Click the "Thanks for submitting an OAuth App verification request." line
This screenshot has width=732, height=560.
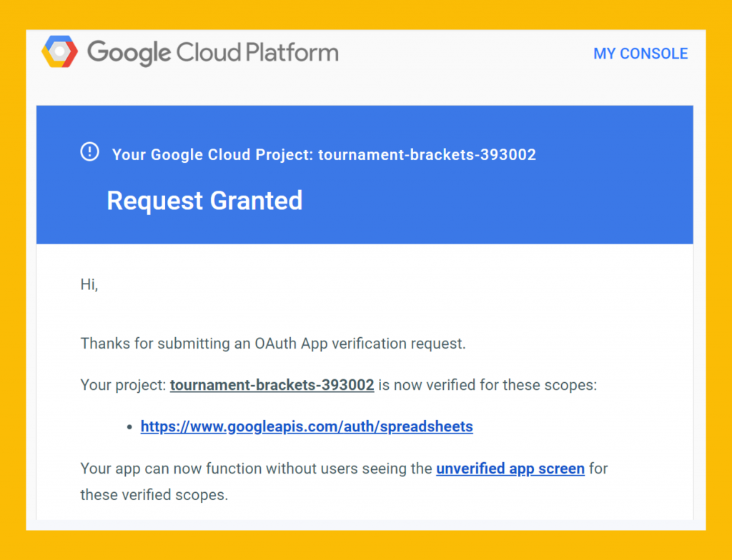coord(273,344)
